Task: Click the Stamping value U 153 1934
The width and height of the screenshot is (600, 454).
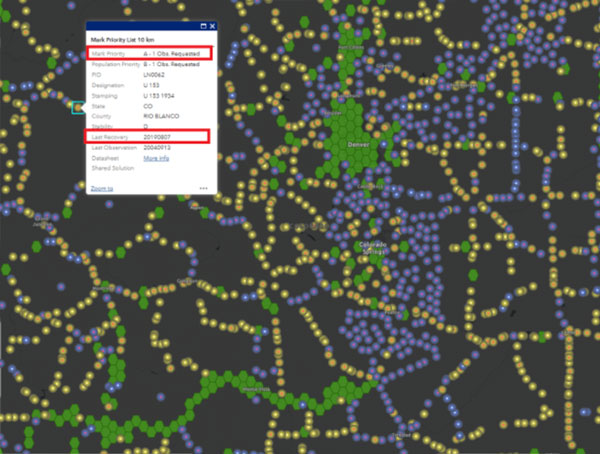Action: click(x=158, y=95)
